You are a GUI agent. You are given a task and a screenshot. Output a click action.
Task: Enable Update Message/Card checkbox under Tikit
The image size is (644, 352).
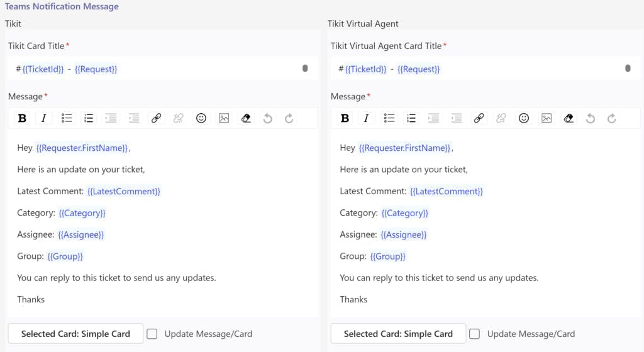152,334
